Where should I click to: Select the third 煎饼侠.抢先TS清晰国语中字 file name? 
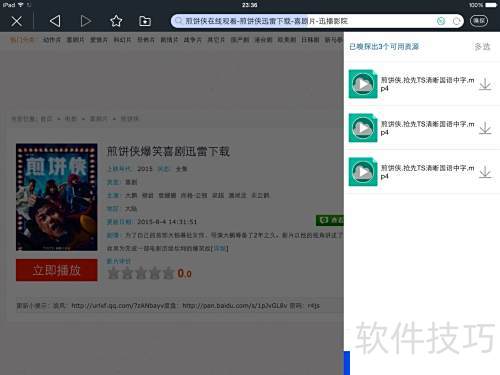427,172
